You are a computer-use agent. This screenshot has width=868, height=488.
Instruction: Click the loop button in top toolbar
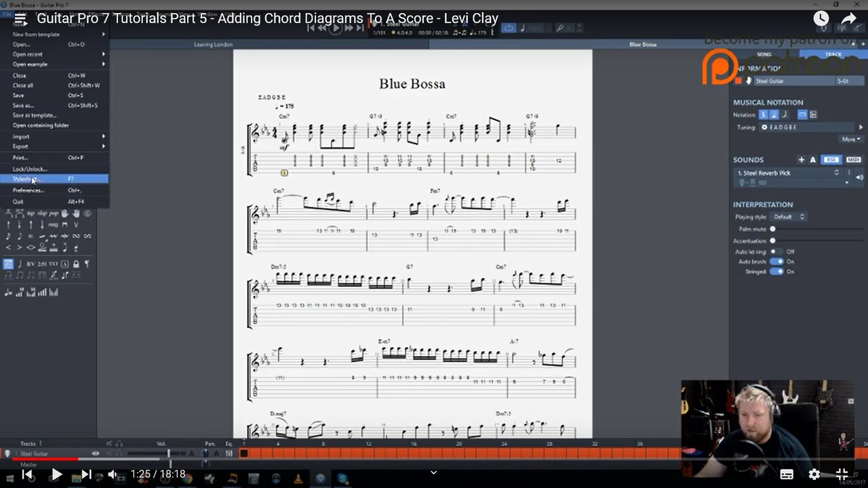pos(509,28)
